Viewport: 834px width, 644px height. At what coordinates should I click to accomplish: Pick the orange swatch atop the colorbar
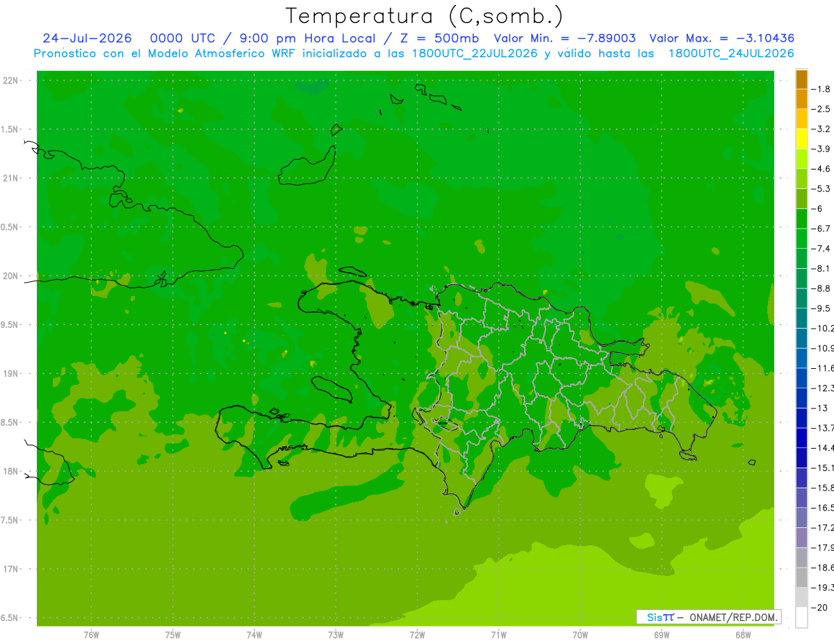[x=802, y=79]
